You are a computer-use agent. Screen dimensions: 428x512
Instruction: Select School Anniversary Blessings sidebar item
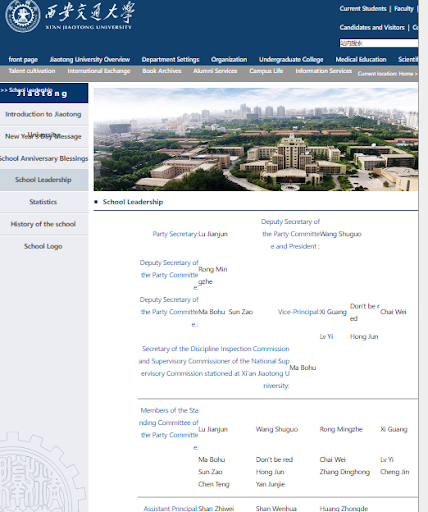point(43,158)
